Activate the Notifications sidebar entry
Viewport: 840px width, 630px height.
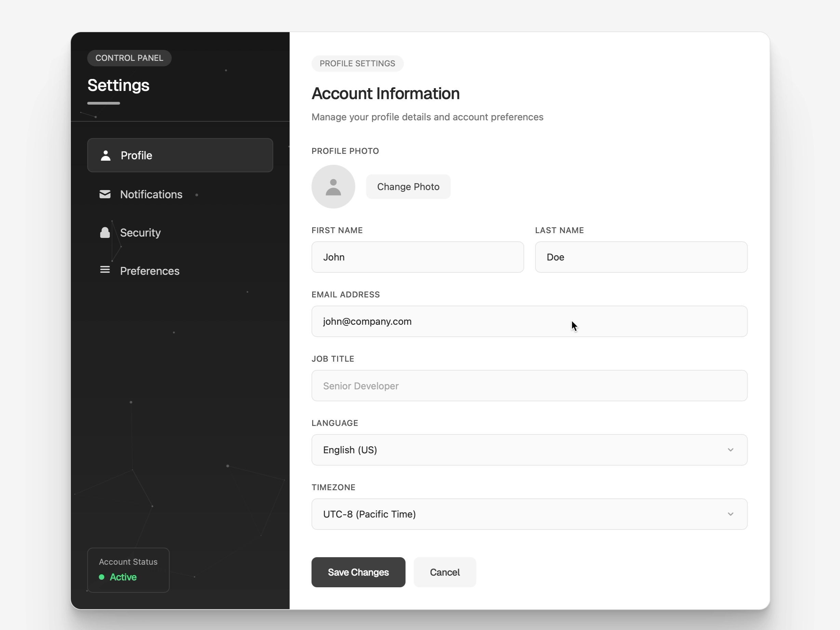coord(151,195)
